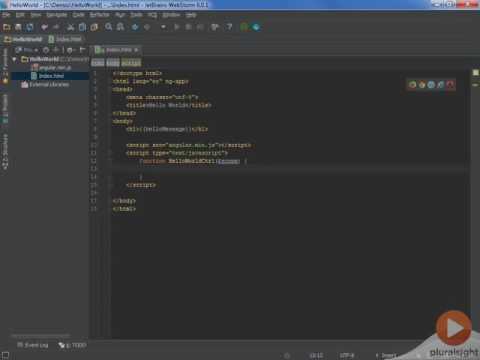Click the Help question mark icon
This screenshot has width=480, height=360.
pos(229,27)
